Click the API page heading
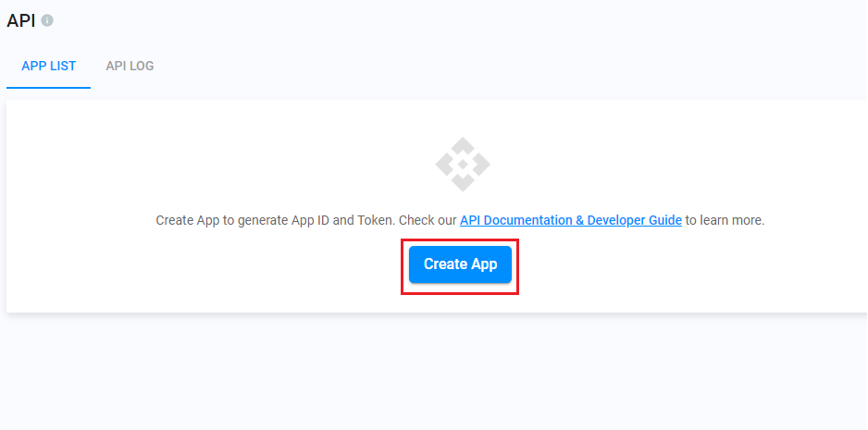868x430 pixels. [x=20, y=20]
